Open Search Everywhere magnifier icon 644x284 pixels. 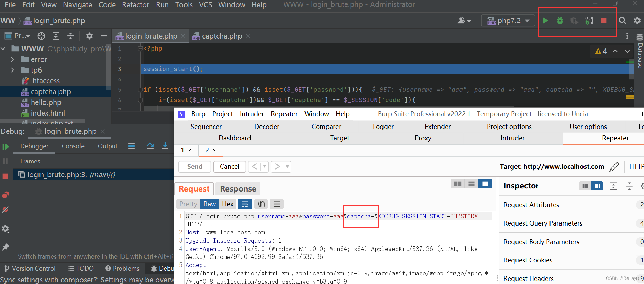click(622, 21)
